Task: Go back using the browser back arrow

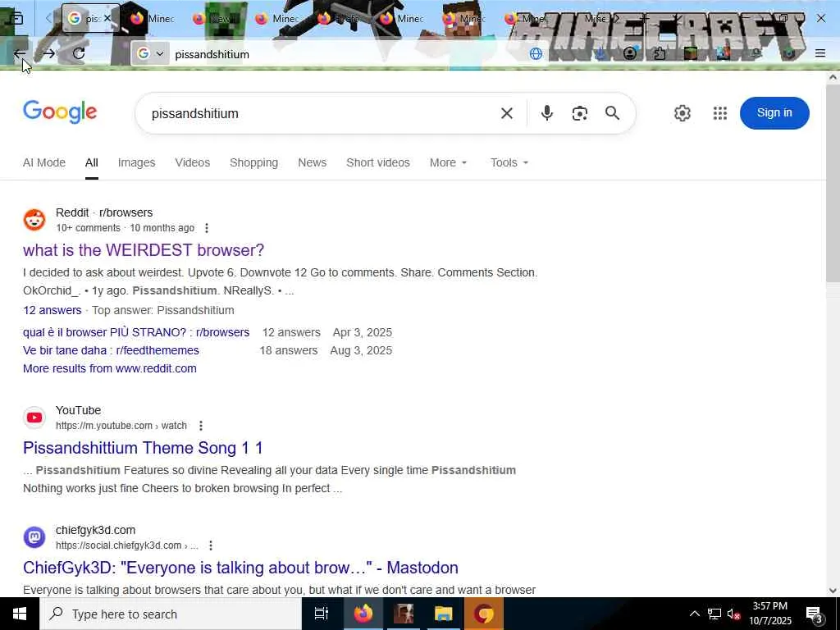Action: click(x=20, y=53)
